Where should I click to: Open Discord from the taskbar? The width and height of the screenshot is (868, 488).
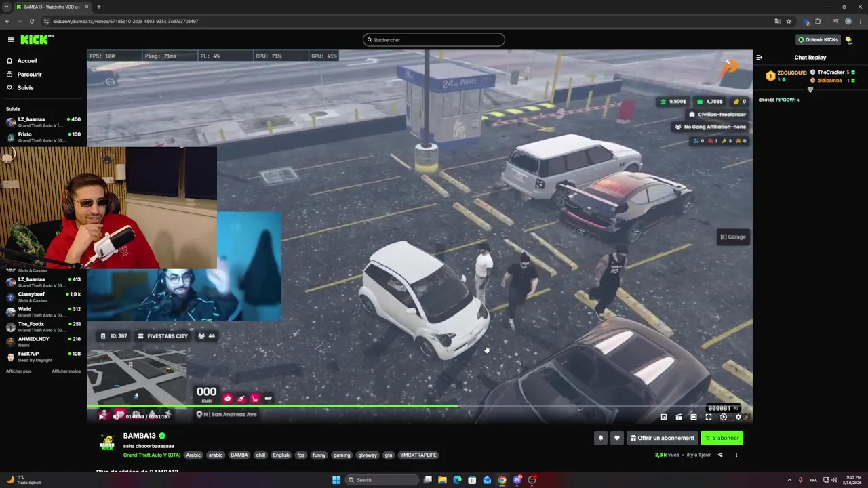coord(517,480)
